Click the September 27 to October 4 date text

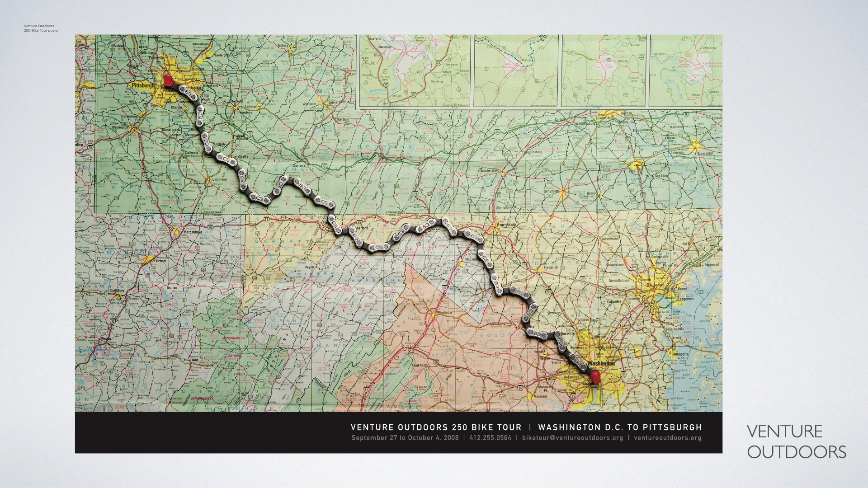pyautogui.click(x=405, y=438)
